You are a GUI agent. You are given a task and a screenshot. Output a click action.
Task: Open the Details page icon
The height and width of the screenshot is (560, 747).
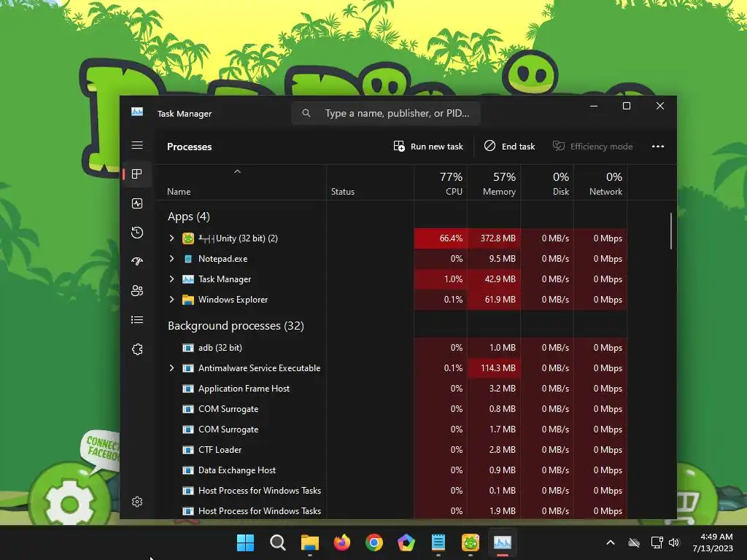(x=137, y=320)
